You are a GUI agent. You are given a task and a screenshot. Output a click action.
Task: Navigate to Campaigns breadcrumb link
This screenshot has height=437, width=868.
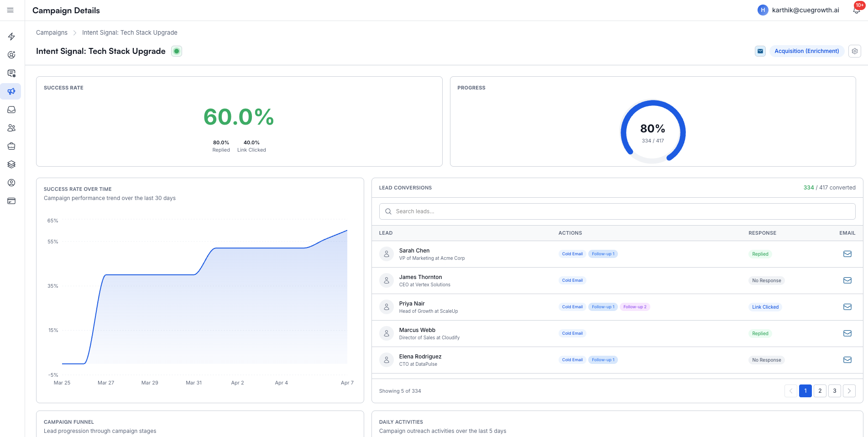coord(52,32)
